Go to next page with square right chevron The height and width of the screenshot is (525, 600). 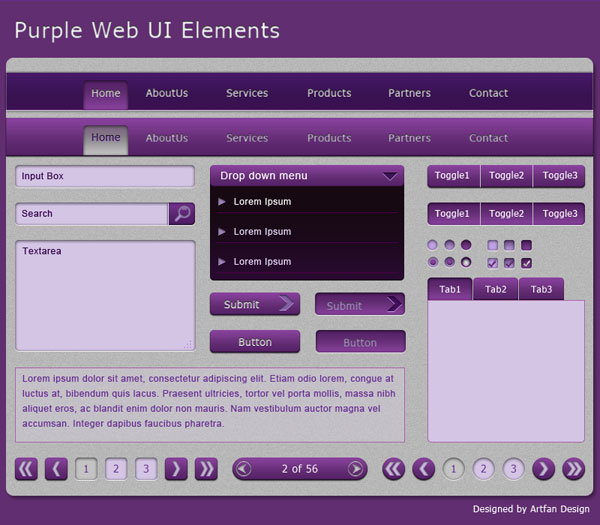(176, 469)
